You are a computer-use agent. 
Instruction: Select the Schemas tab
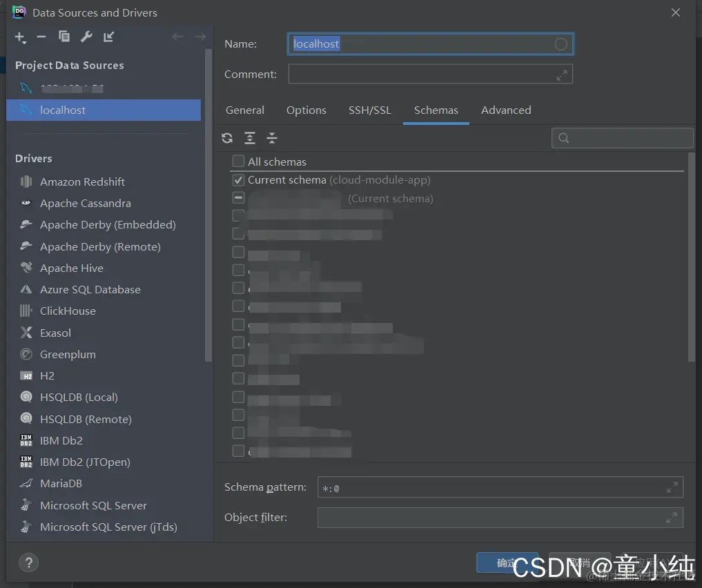pos(436,110)
